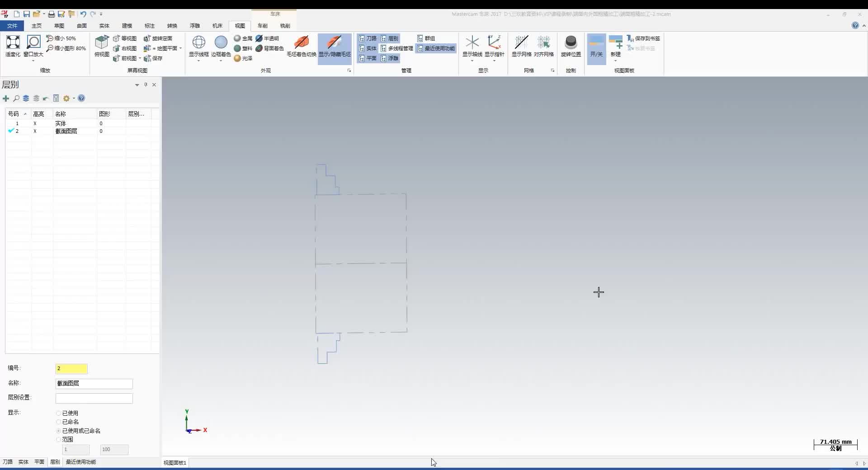The image size is (868, 470).
Task: Select 边框着色 outline shaded display
Action: [x=221, y=46]
